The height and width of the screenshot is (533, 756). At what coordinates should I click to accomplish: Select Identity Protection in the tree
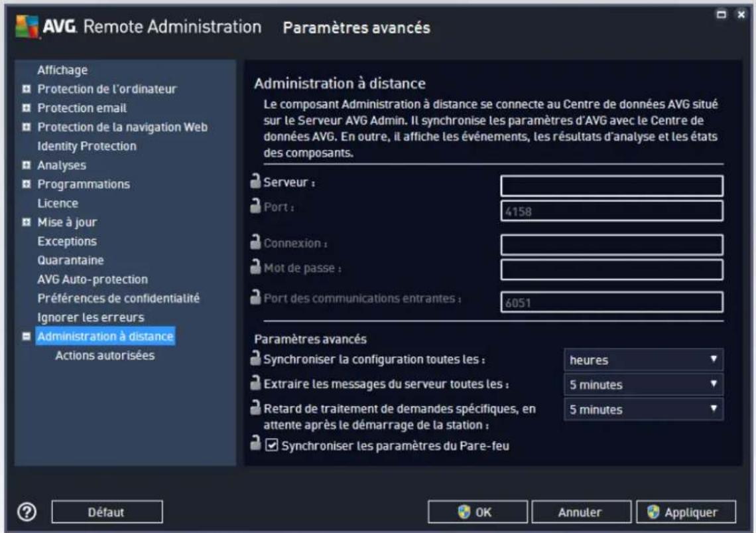click(87, 146)
